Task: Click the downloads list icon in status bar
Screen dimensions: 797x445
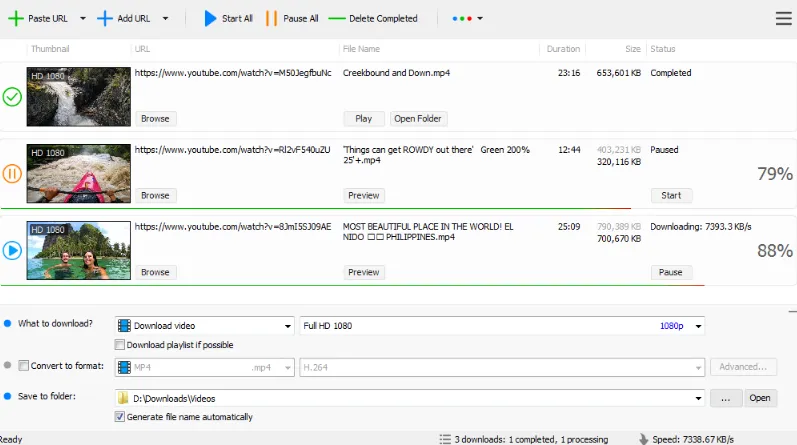Action: point(445,439)
